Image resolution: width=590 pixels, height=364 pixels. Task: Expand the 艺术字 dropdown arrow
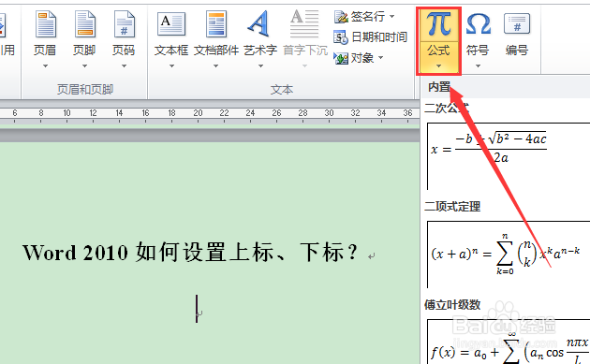coord(260,66)
